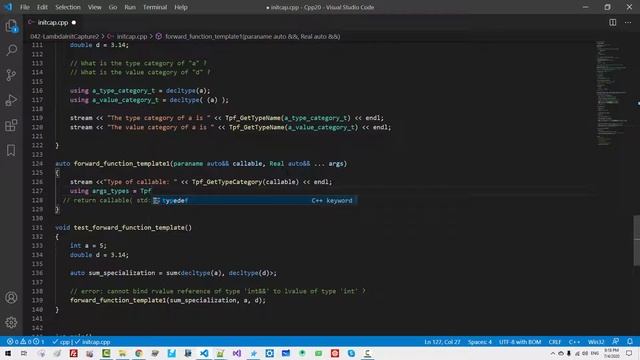Open FileZilla red icon on taskbar
Image resolution: width=640 pixels, height=360 pixels.
tap(73, 353)
